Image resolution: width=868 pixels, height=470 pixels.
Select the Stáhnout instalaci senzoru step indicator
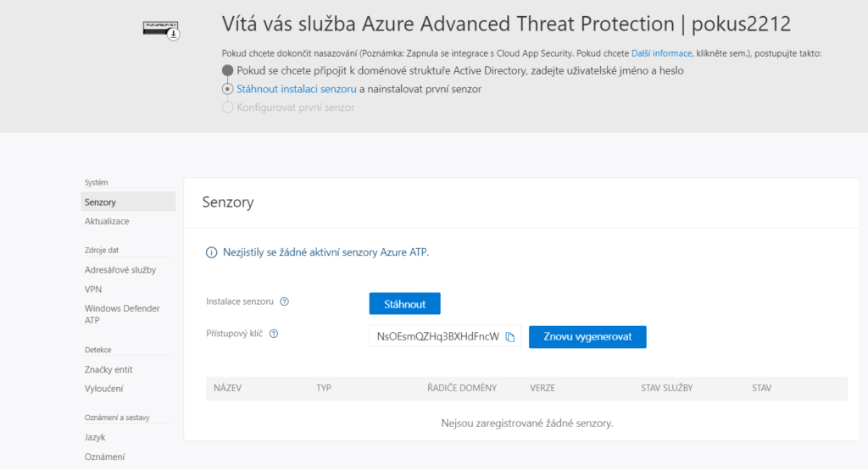tap(227, 89)
